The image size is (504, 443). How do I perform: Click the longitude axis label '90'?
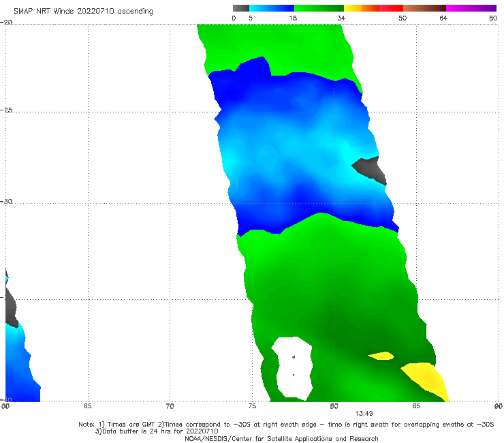tap(499, 406)
